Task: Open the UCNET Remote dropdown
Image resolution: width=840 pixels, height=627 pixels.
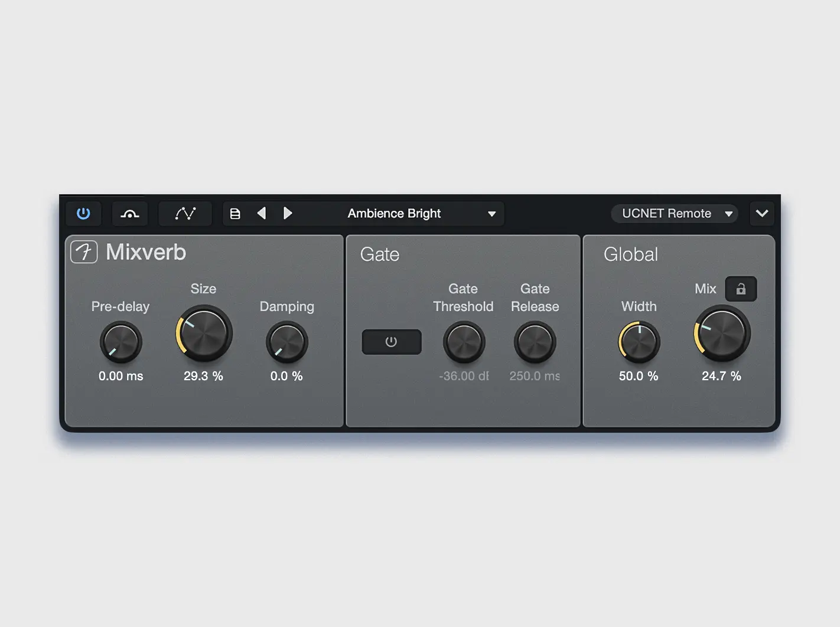Action: [677, 214]
